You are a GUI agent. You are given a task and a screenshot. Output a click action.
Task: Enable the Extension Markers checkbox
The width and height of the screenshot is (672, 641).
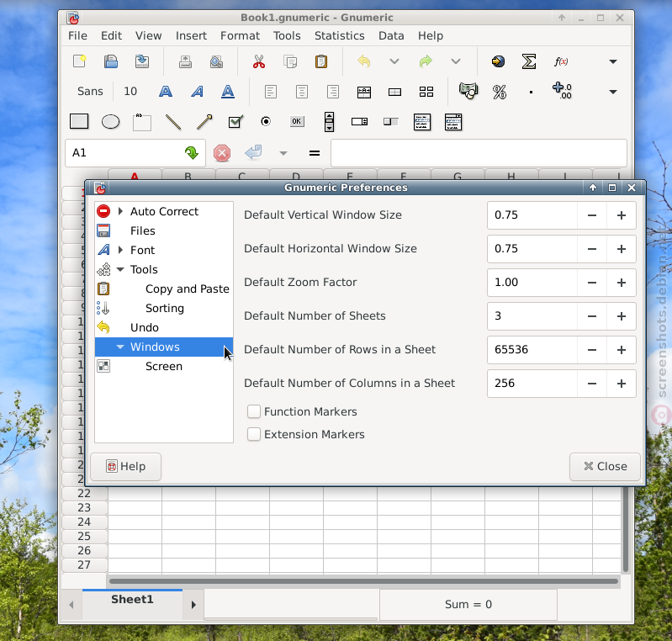click(x=254, y=434)
